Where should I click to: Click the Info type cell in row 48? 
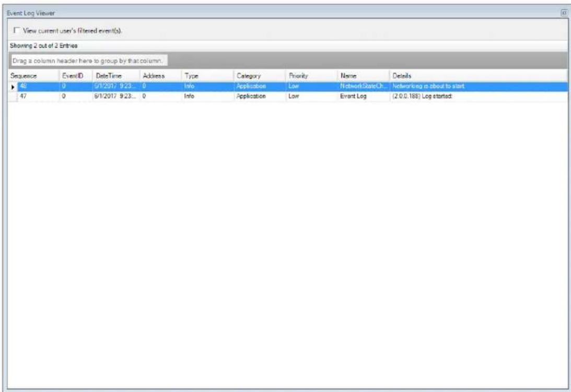click(207, 87)
